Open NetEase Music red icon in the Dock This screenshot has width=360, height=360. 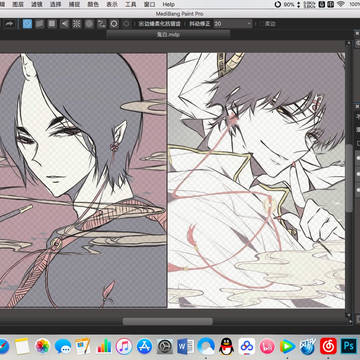pyautogui.click(x=328, y=347)
